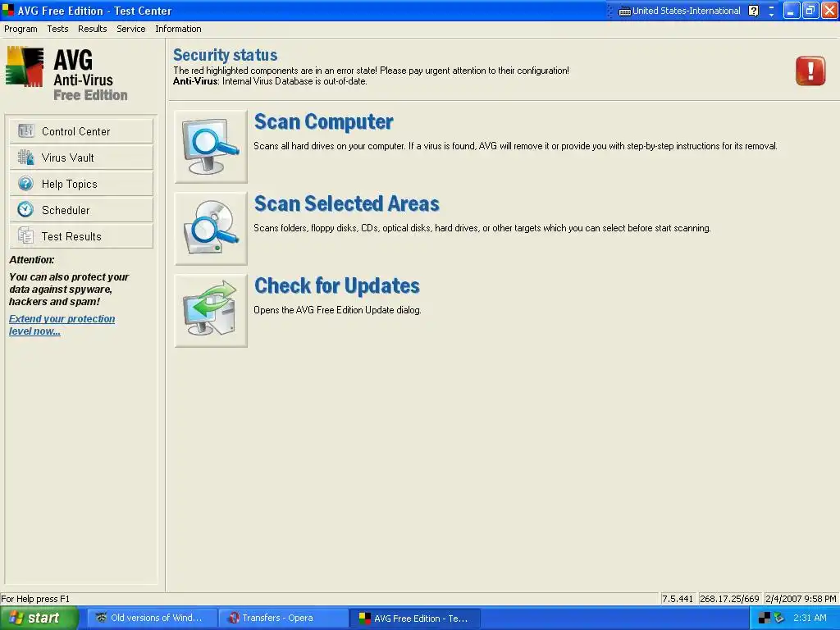This screenshot has width=840, height=630.
Task: Click the Scheduler clock icon
Action: point(25,209)
